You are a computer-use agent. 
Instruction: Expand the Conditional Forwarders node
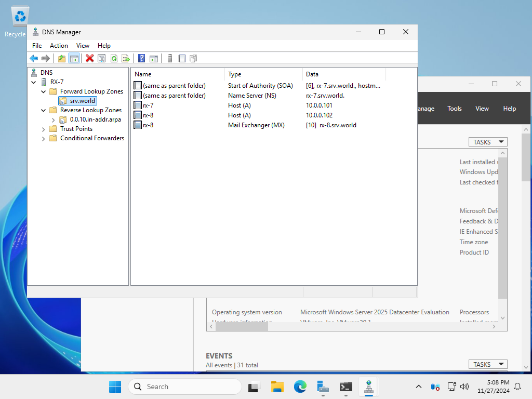[x=44, y=138]
